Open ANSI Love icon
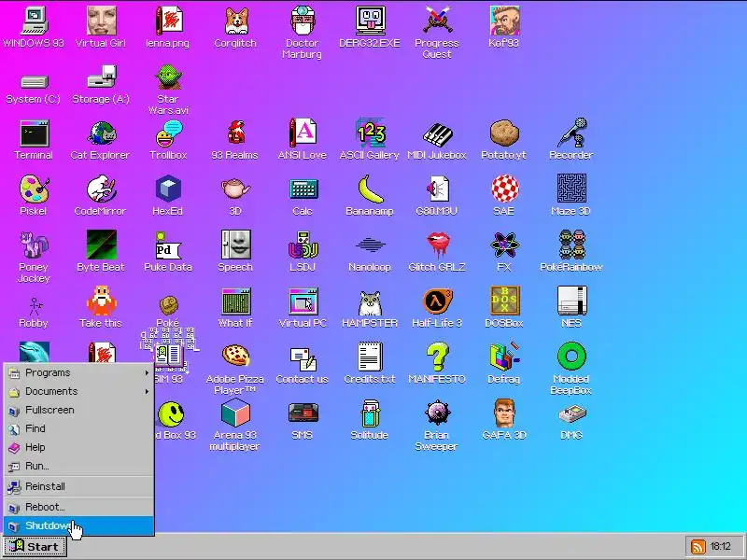The image size is (747, 560). (x=302, y=133)
